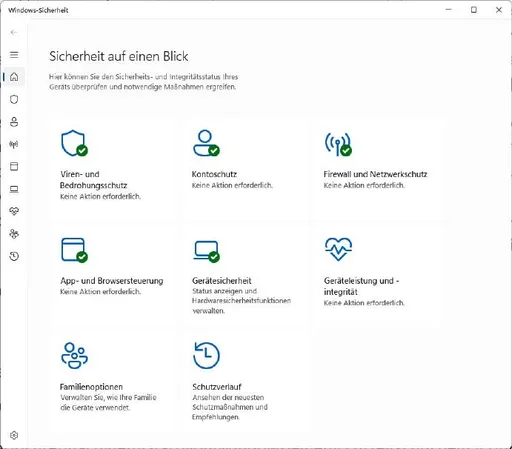The image size is (512, 449).
Task: Click the back arrow in the sidebar
Action: pos(14,32)
